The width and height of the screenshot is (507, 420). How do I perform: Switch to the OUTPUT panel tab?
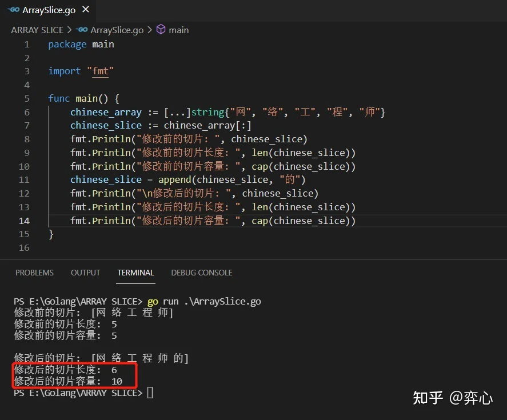[x=85, y=273]
